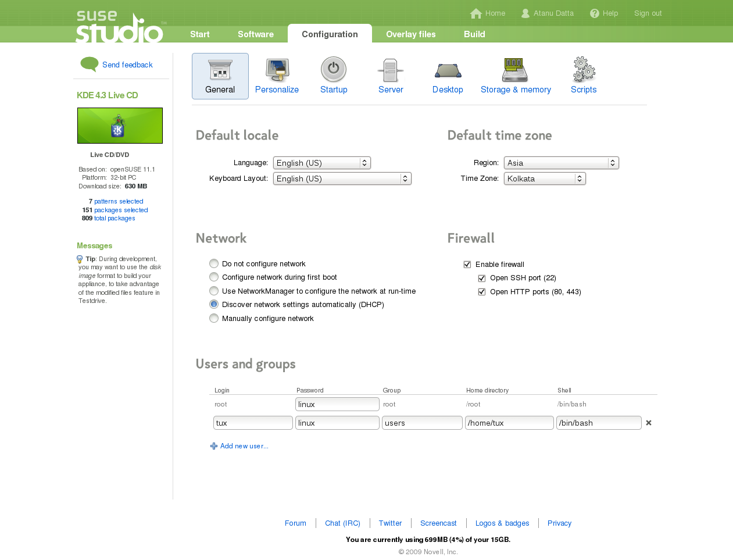Open the Server configuration icon
Screen dimensions: 733x560
[391, 70]
